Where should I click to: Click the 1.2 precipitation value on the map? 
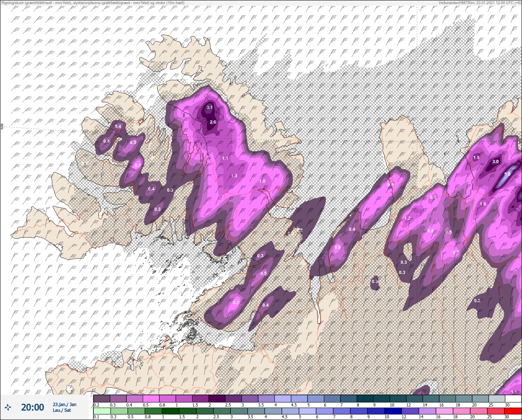[407, 219]
